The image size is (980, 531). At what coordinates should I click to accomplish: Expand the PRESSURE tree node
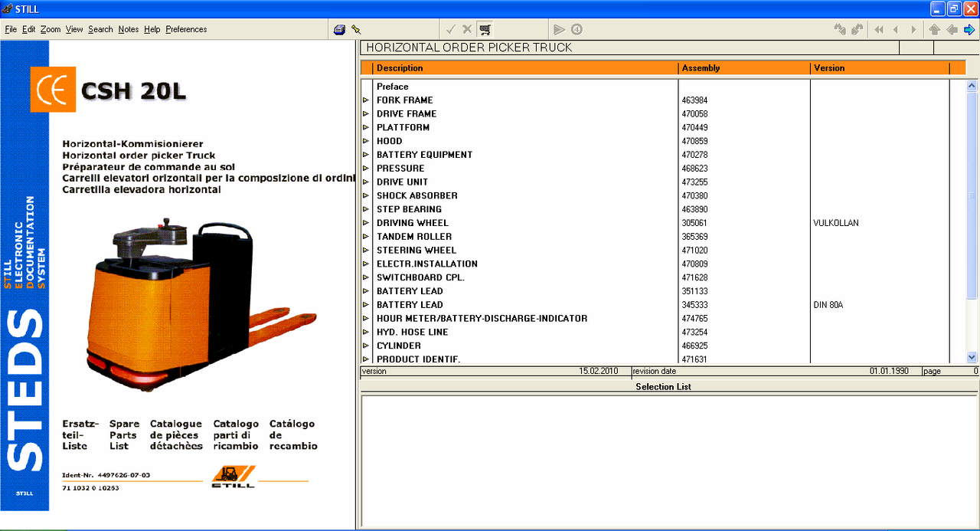366,169
